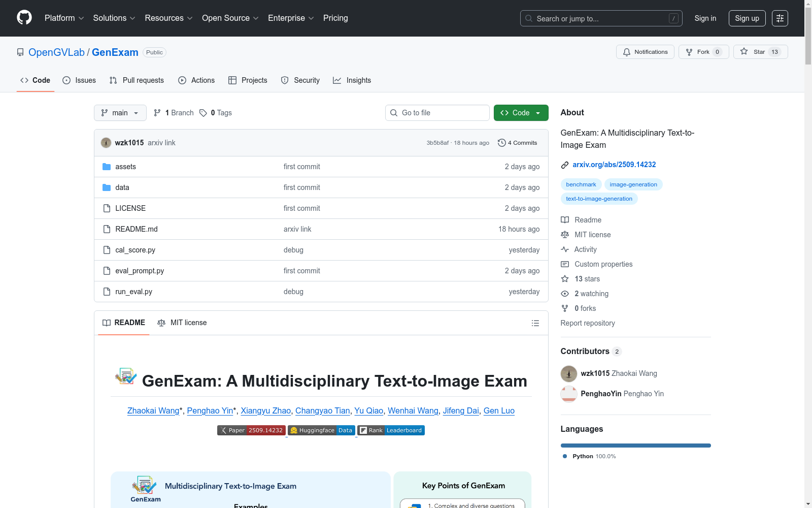The width and height of the screenshot is (812, 508).
Task: Open the Huggingface Data badge
Action: pyautogui.click(x=322, y=430)
